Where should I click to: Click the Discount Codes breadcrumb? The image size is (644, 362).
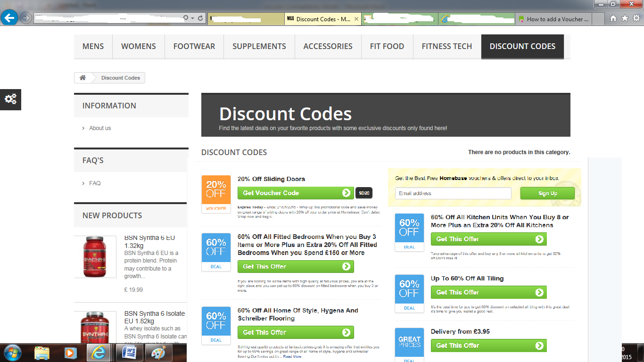[121, 78]
